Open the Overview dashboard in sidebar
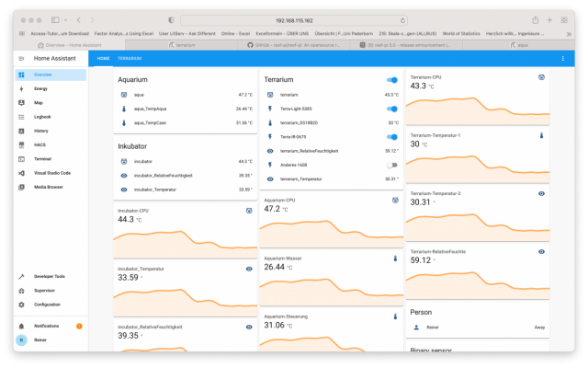Screen dimensions: 588x368 click(x=51, y=75)
